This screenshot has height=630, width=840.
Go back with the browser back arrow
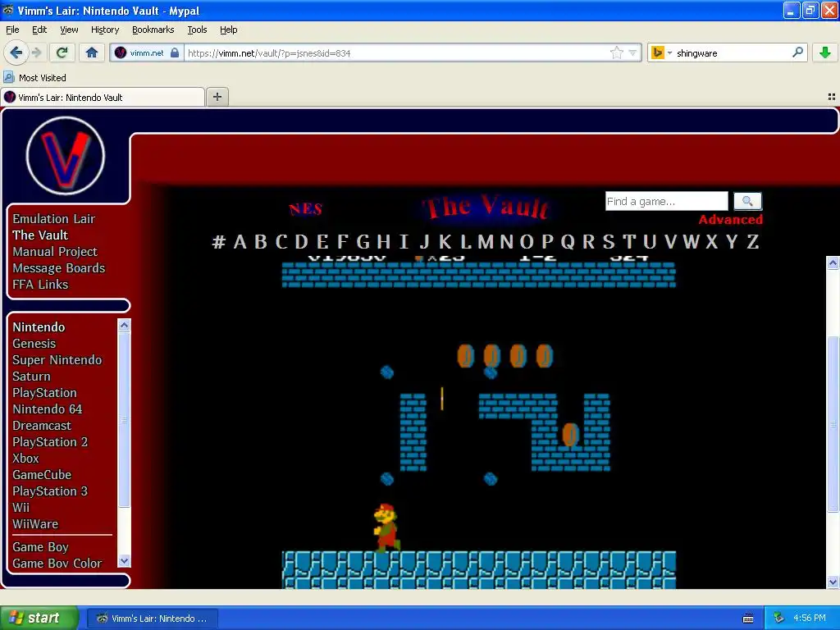16,52
